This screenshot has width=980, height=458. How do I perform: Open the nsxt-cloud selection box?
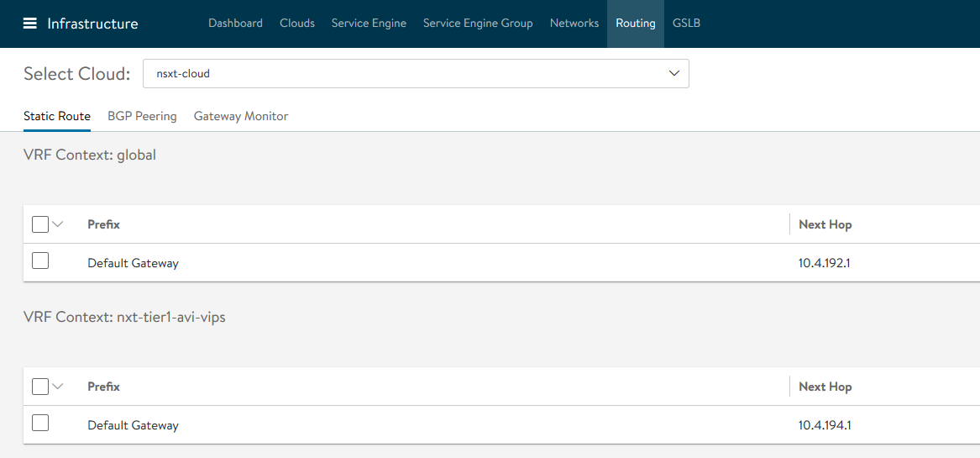415,74
